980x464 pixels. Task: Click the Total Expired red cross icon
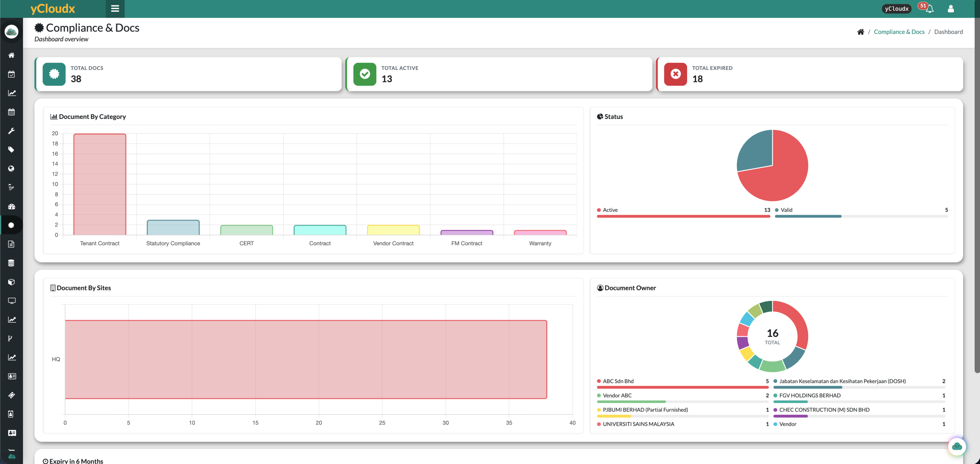coord(676,74)
